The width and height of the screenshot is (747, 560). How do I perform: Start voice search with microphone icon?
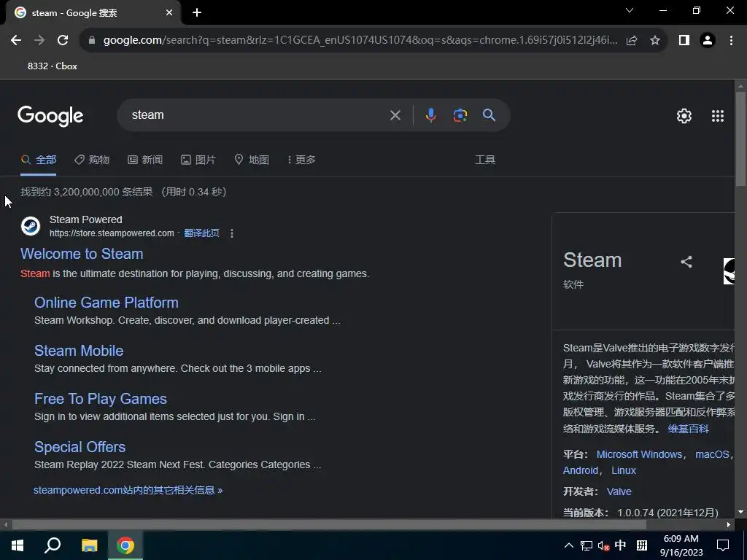(430, 115)
